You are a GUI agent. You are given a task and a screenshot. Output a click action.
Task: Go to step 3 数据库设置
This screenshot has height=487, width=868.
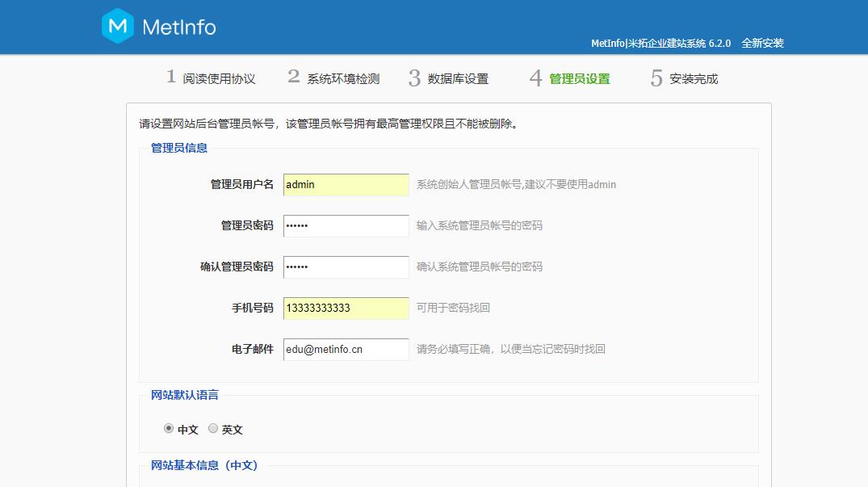449,78
